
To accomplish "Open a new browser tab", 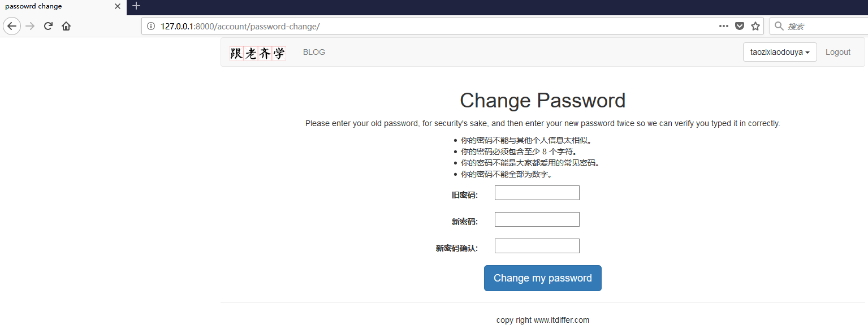I will click(x=136, y=6).
